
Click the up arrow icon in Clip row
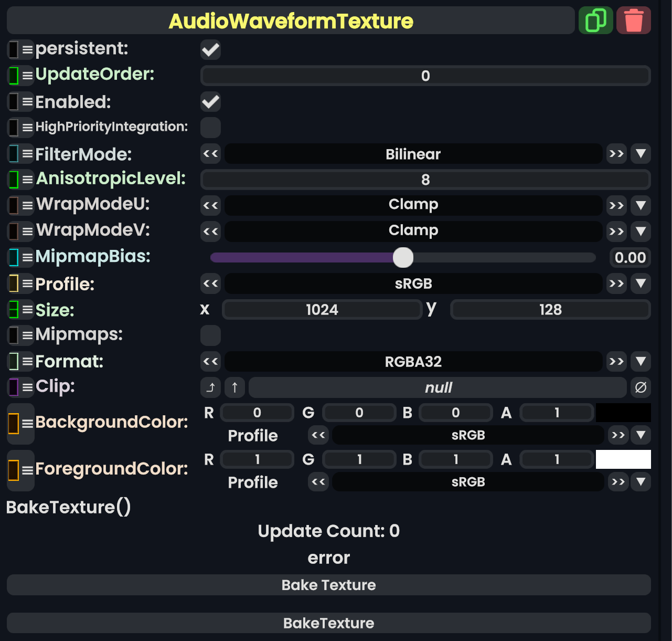[234, 387]
